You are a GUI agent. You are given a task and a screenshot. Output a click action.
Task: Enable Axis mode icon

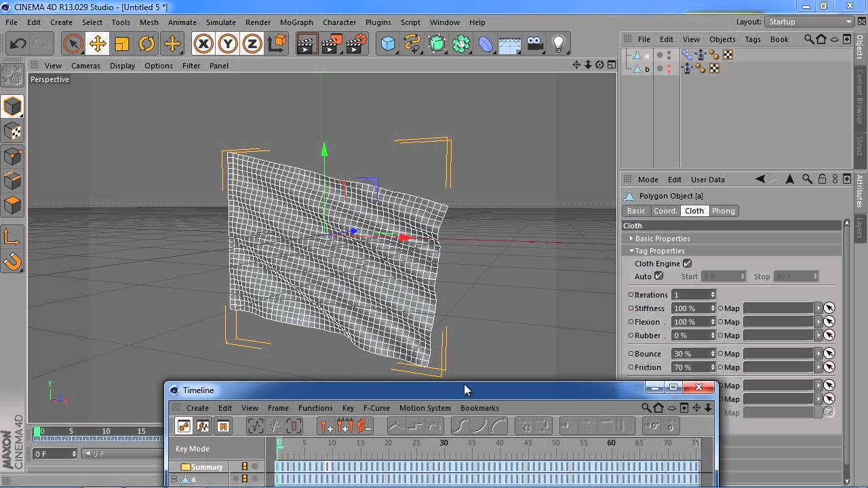pos(13,237)
